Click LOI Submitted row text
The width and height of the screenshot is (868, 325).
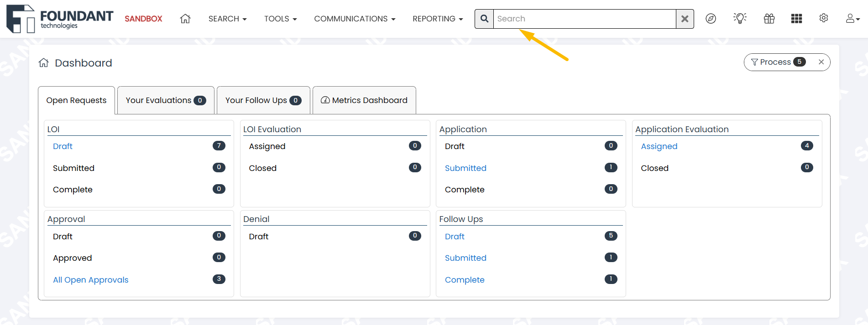coord(73,168)
